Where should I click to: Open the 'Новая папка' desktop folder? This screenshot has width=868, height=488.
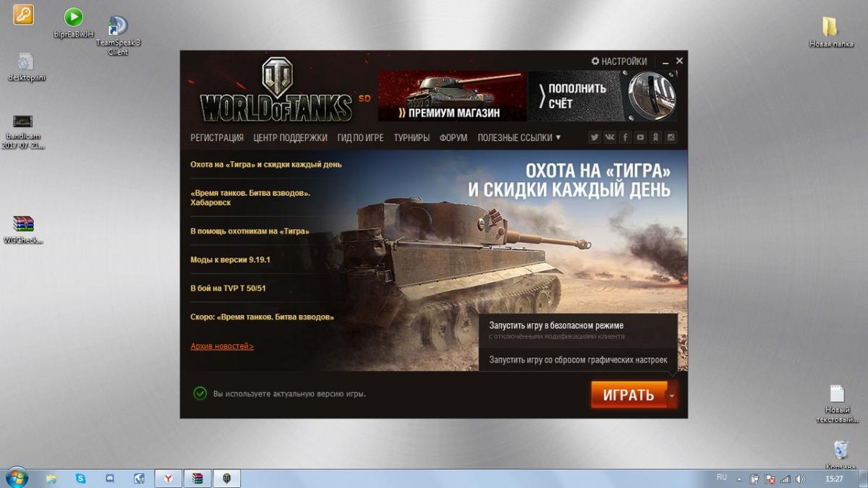[830, 33]
